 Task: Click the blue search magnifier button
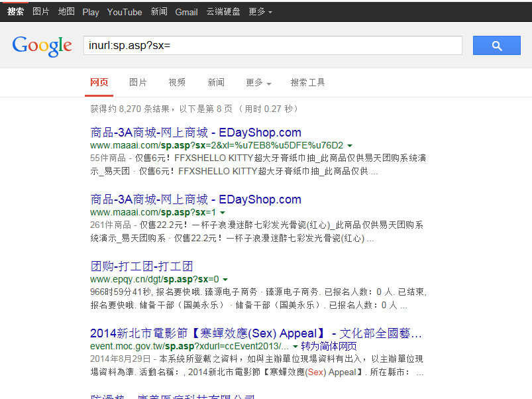(496, 46)
